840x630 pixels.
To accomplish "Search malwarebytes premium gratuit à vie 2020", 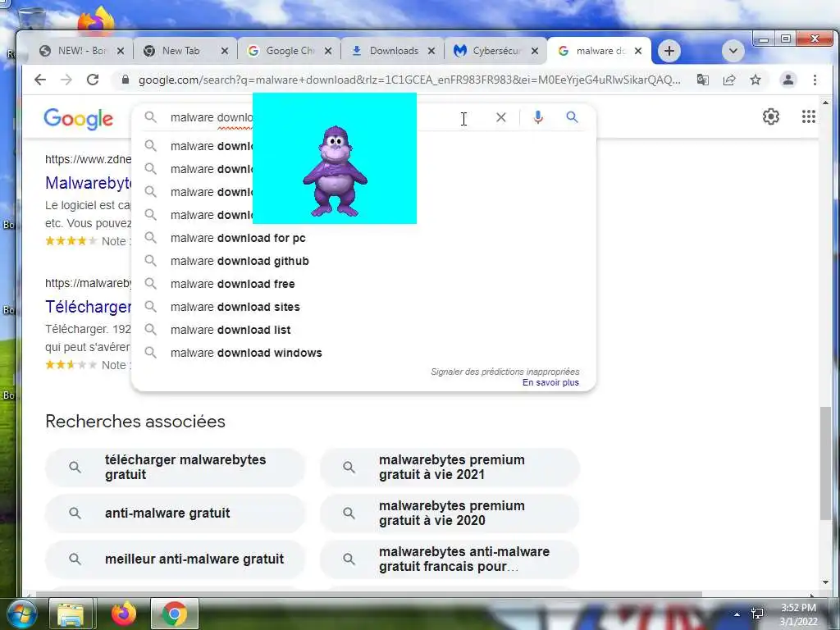I will [x=450, y=514].
